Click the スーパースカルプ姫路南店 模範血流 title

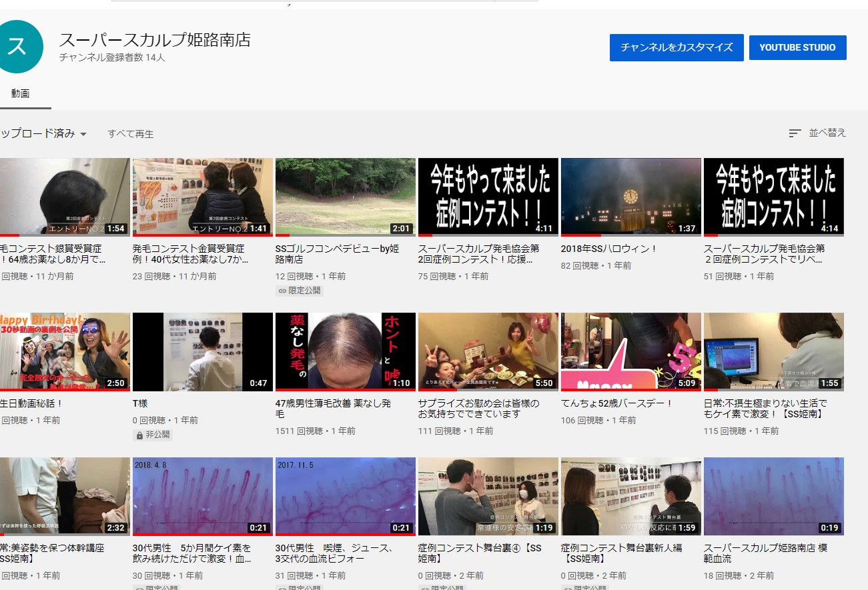pyautogui.click(x=765, y=553)
